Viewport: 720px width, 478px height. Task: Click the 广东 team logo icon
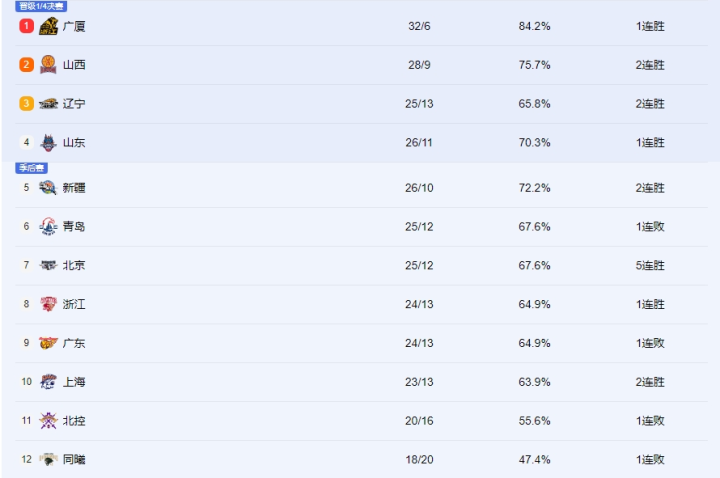[48, 343]
